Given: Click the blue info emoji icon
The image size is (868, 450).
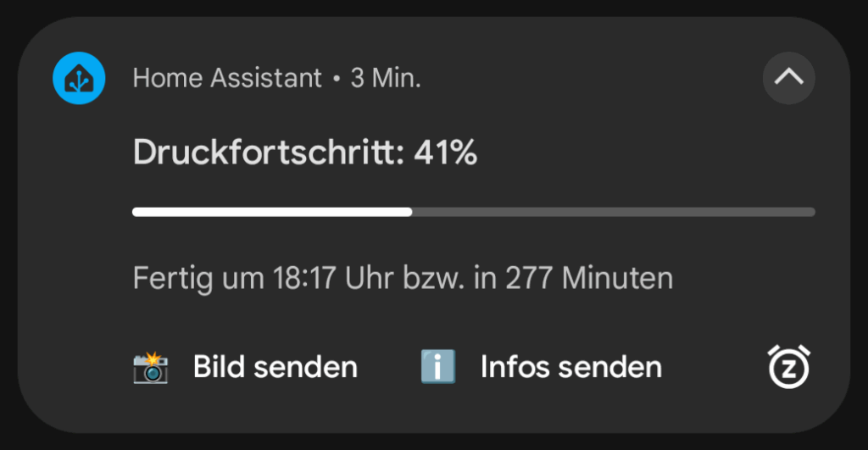Looking at the screenshot, I should point(438,366).
